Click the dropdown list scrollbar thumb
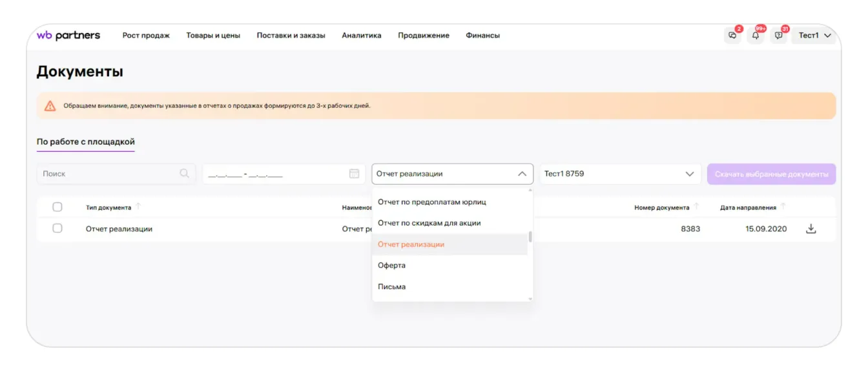The width and height of the screenshot is (868, 371). (x=530, y=237)
